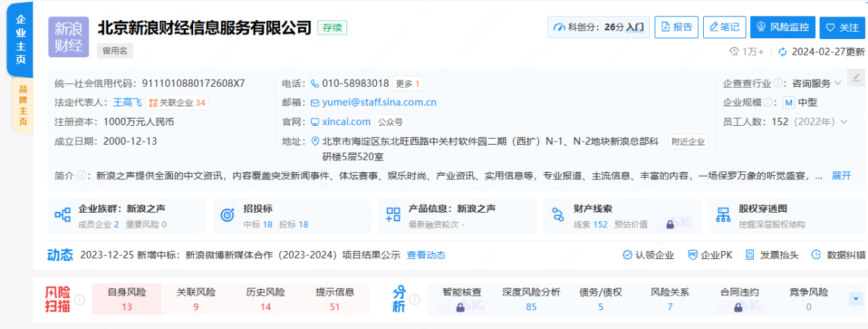
Task: Click the 产品信息 grid icon
Action: pos(393,215)
